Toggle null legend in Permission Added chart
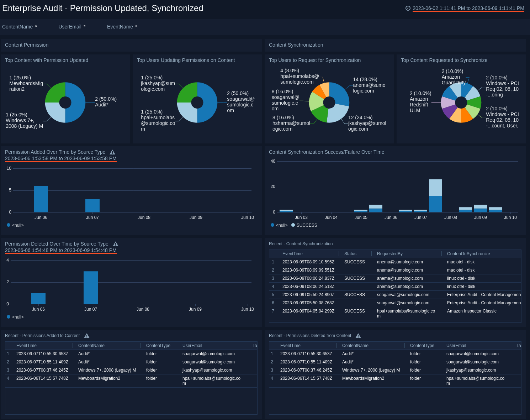The width and height of the screenshot is (530, 420). [15, 225]
